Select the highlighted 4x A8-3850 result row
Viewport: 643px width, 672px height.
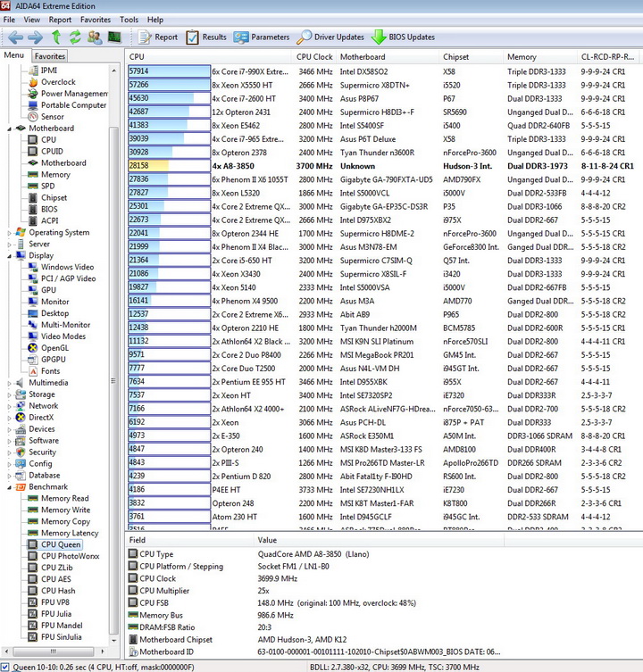(383, 166)
